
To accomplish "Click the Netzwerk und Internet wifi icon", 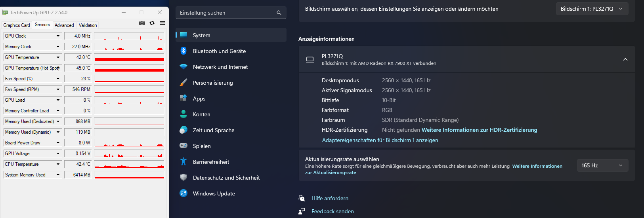I will pyautogui.click(x=183, y=66).
